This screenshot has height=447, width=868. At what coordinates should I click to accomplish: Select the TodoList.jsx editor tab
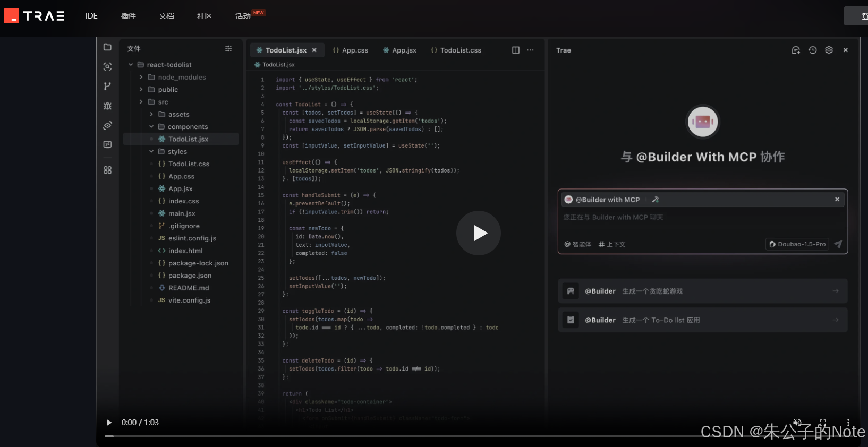click(286, 50)
